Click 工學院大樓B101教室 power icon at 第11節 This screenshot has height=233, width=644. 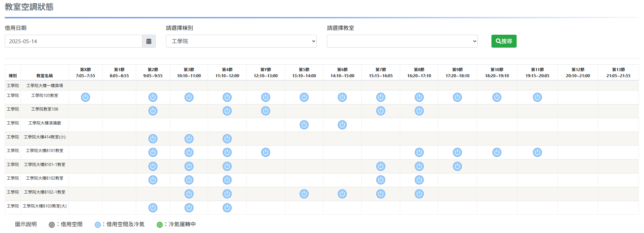click(537, 152)
